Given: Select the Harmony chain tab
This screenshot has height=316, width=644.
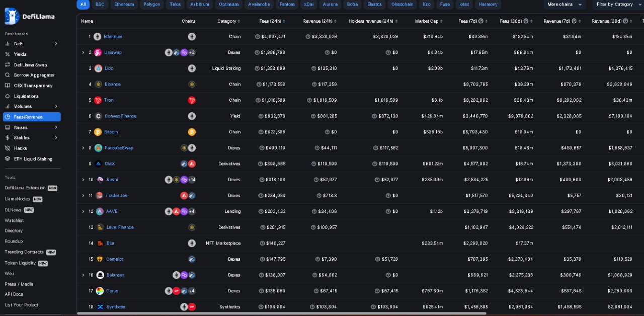Looking at the screenshot, I should [488, 5].
